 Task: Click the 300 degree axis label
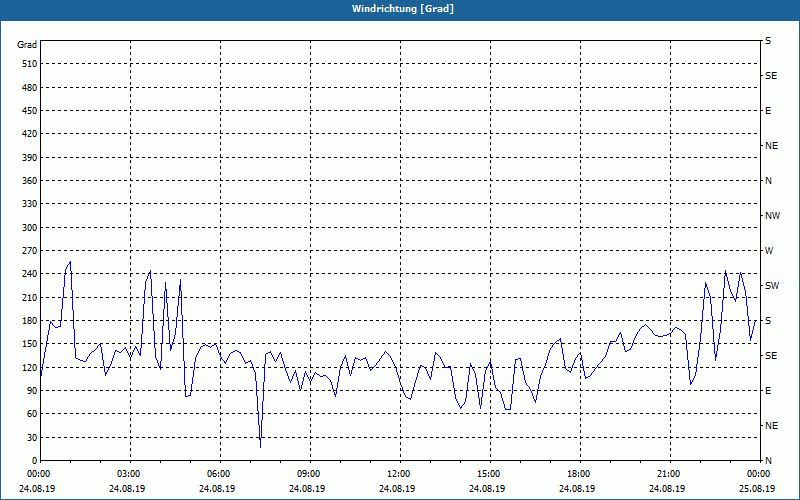(31, 228)
